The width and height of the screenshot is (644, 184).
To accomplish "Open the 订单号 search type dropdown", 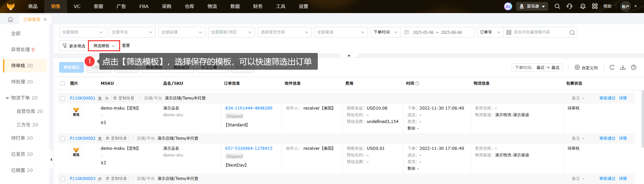I will 490,32.
